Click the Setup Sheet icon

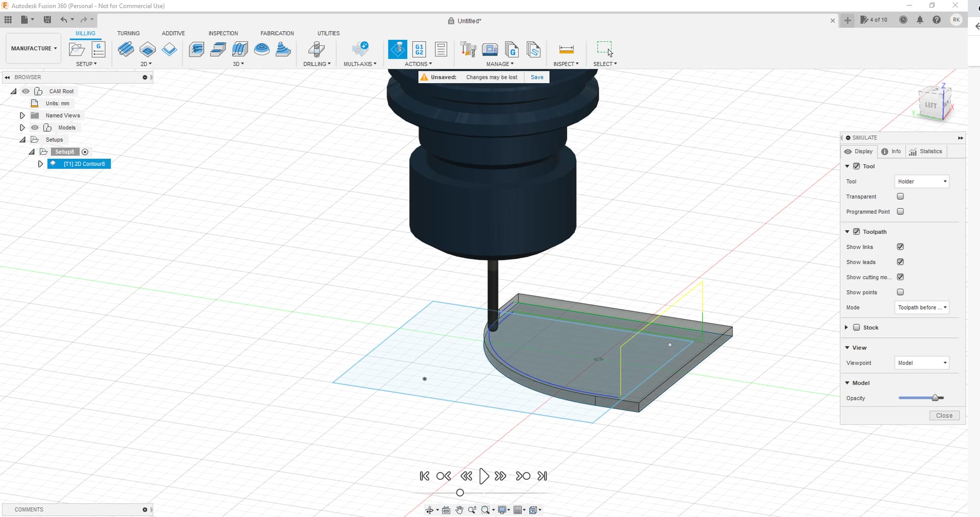click(x=441, y=50)
